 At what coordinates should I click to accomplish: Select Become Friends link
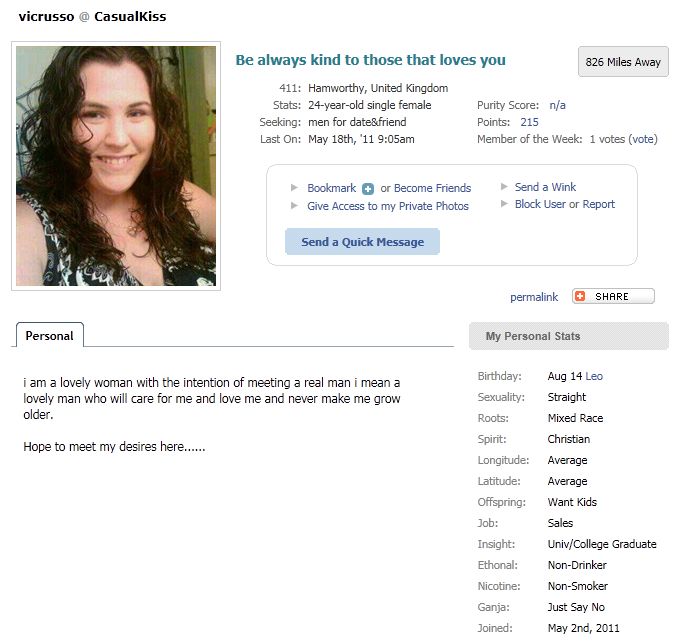[x=432, y=188]
